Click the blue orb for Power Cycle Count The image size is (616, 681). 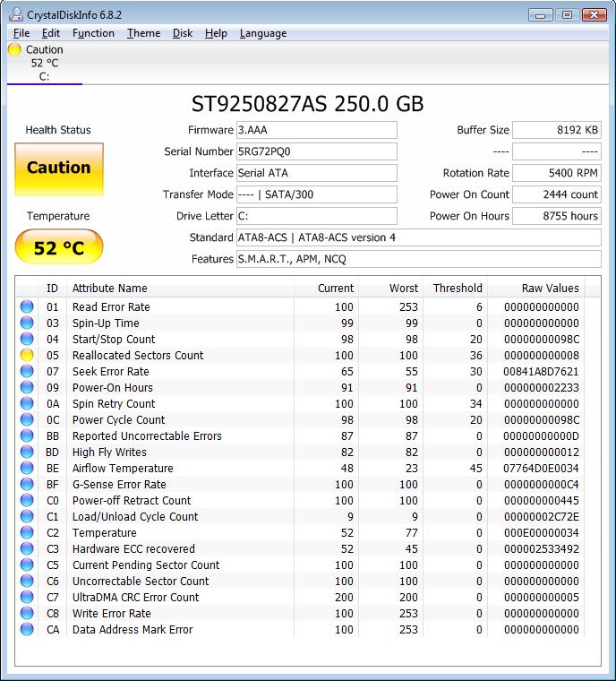(x=27, y=419)
